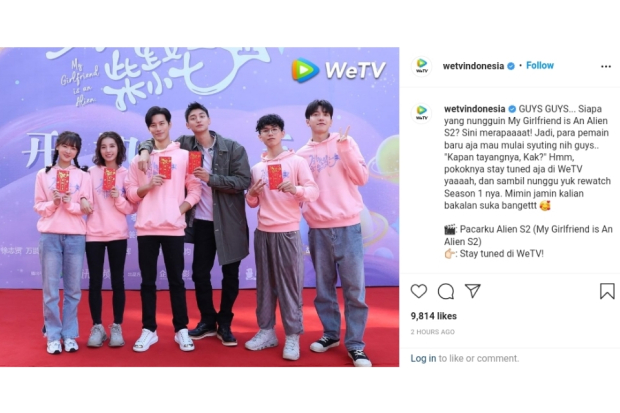Screen dimensions: 620x413
Task: Click the Follow button beside wetvindonesia
Action: coord(540,65)
